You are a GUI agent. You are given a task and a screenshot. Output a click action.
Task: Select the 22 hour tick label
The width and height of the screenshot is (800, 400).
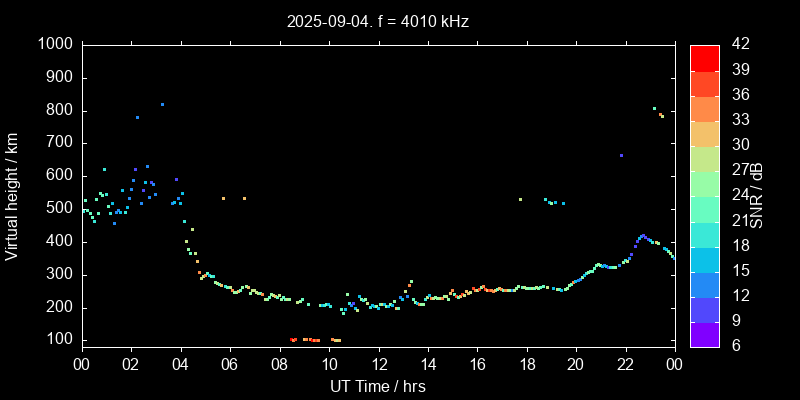[626, 364]
